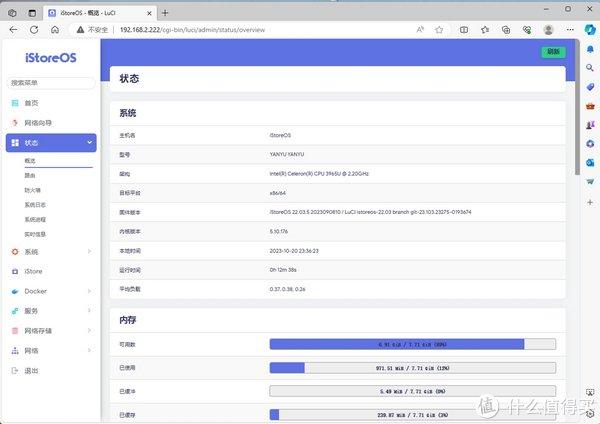Viewport: 600px width, 424px height.
Task: Expand the 网络 submenu arrow
Action: [89, 350]
